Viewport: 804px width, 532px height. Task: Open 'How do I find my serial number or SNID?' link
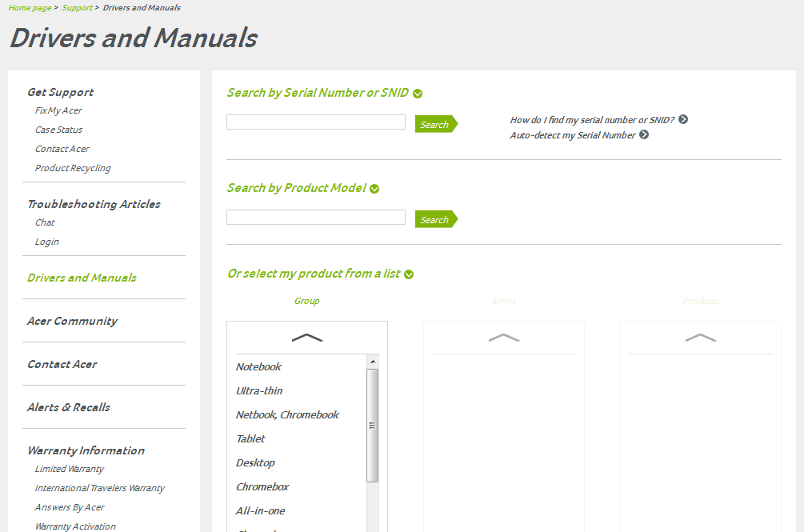click(592, 120)
